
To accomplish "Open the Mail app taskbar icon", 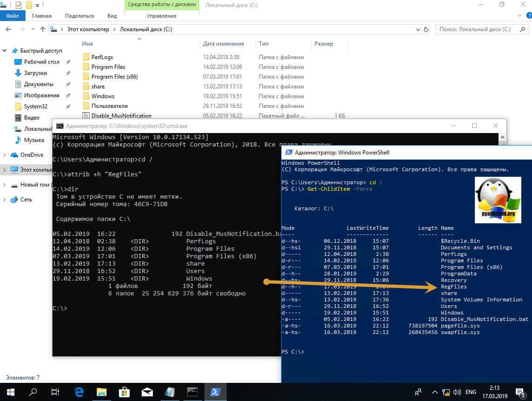I will 147,391.
